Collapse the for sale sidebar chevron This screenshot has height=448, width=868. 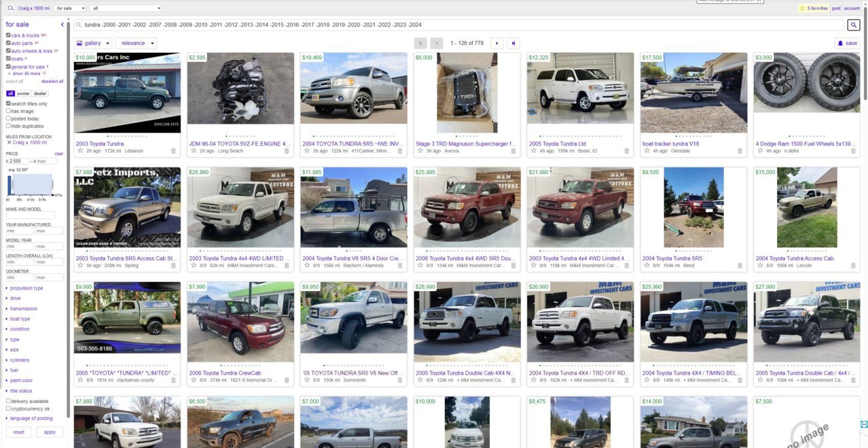pyautogui.click(x=62, y=24)
